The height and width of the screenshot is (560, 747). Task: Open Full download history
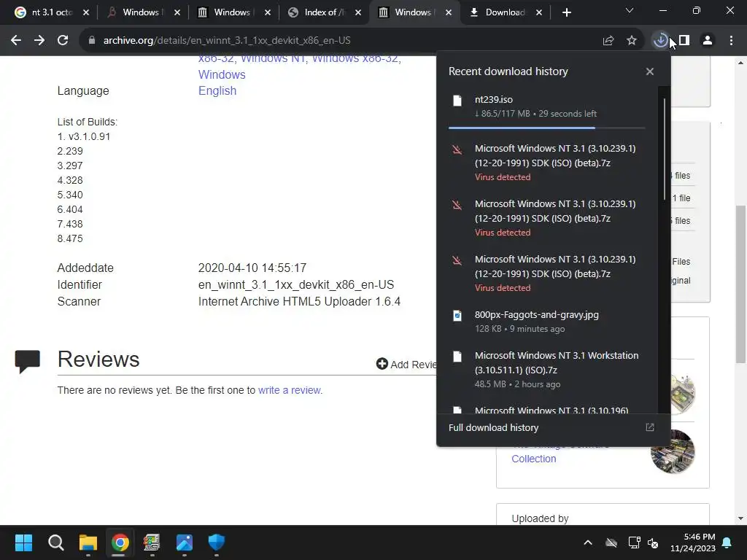pyautogui.click(x=494, y=427)
